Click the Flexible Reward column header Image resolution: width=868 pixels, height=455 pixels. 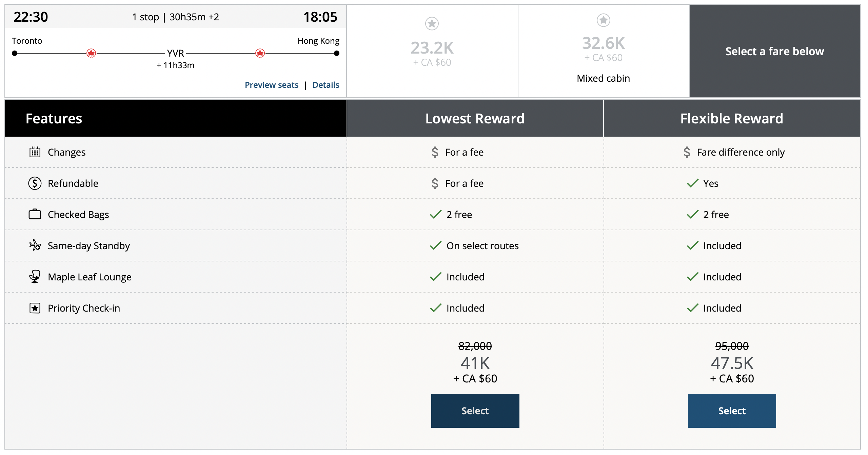pyautogui.click(x=732, y=119)
